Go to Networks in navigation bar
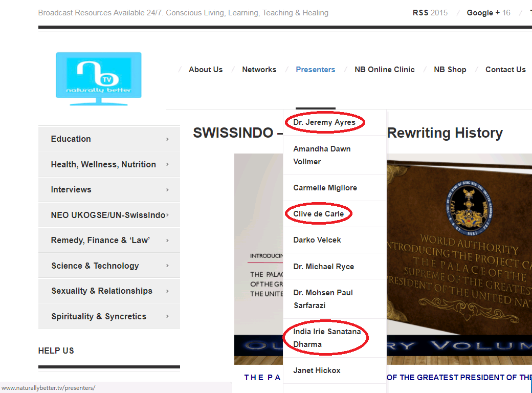This screenshot has height=393, width=532. point(259,70)
